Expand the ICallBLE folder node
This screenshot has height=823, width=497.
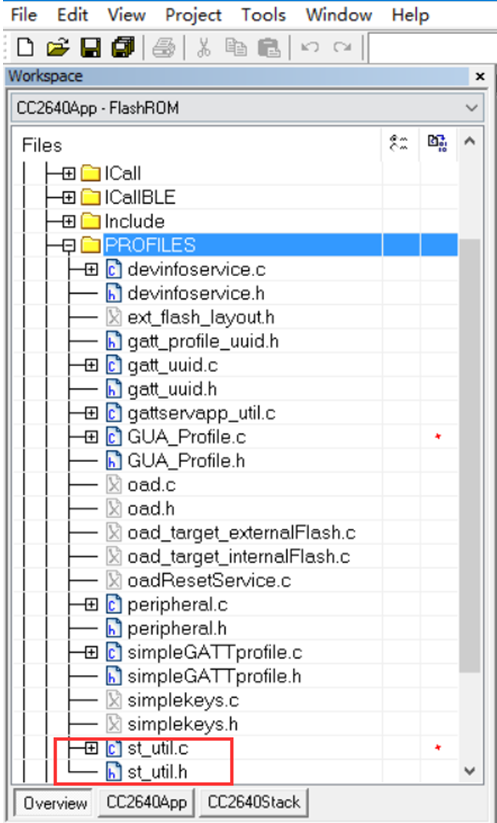pos(69,197)
